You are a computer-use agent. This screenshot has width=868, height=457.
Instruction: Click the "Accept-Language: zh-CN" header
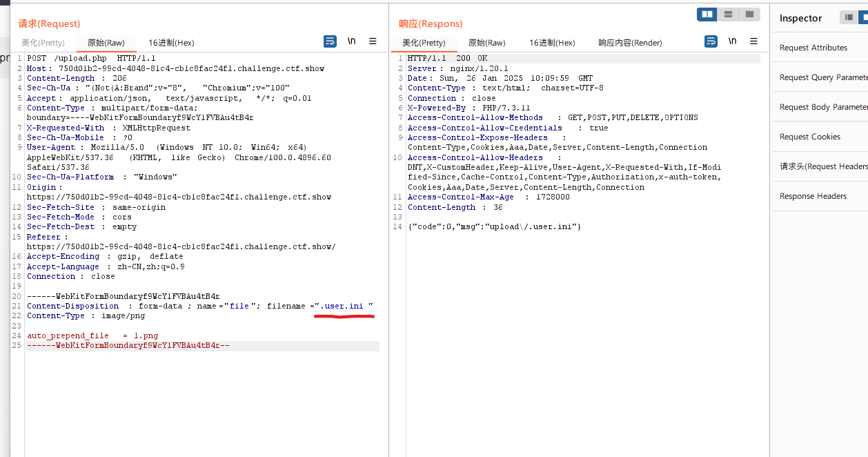[x=106, y=266]
